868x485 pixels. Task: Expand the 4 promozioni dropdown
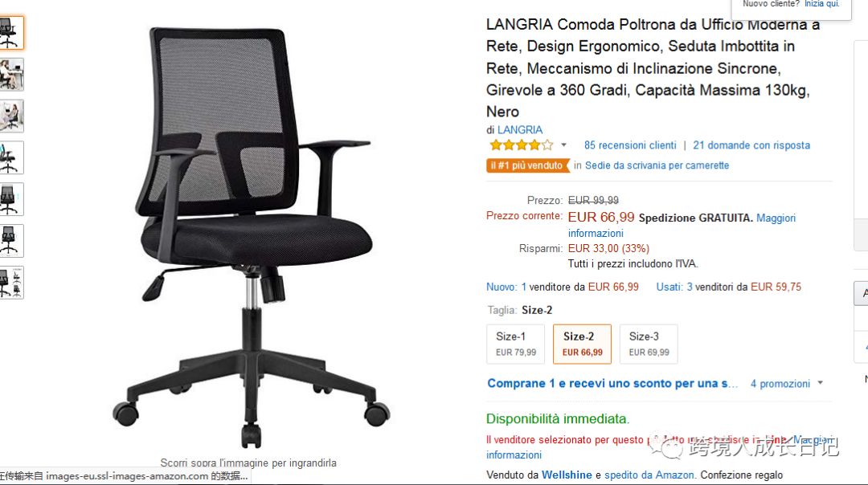[787, 383]
